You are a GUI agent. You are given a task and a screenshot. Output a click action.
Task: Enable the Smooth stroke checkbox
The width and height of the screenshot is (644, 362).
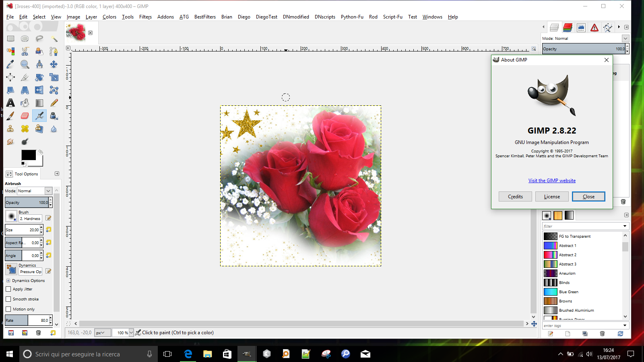[8, 299]
